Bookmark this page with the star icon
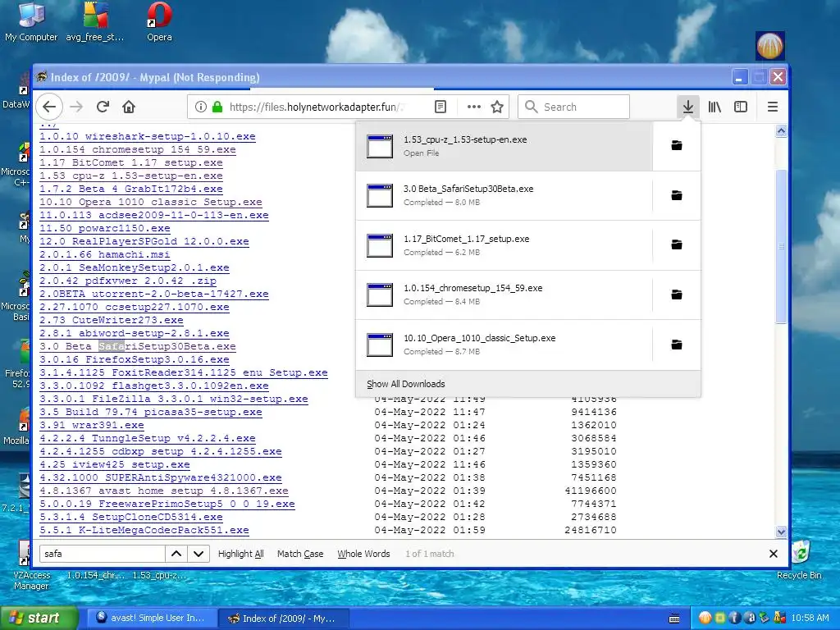The image size is (840, 630). coord(497,107)
